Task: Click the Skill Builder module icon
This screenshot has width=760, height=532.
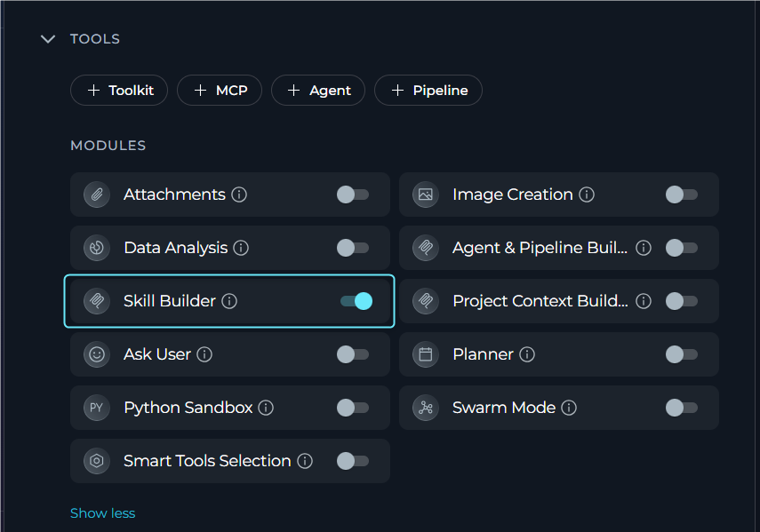Action: 97,301
